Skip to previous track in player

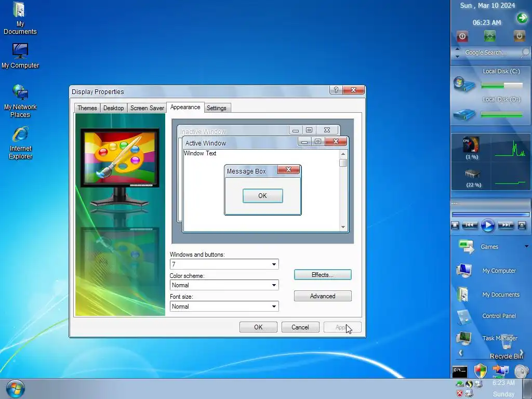[470, 225]
